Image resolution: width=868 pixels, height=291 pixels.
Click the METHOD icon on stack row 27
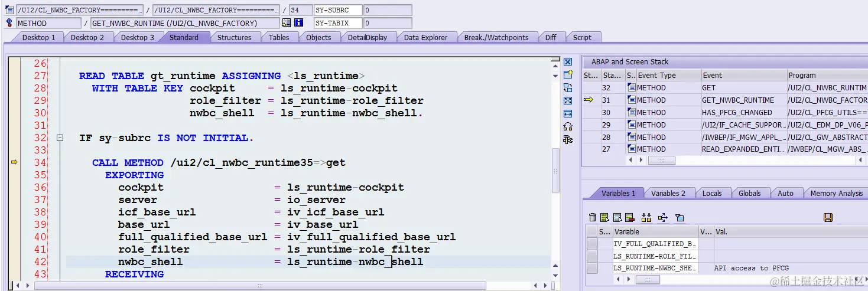tap(631, 149)
